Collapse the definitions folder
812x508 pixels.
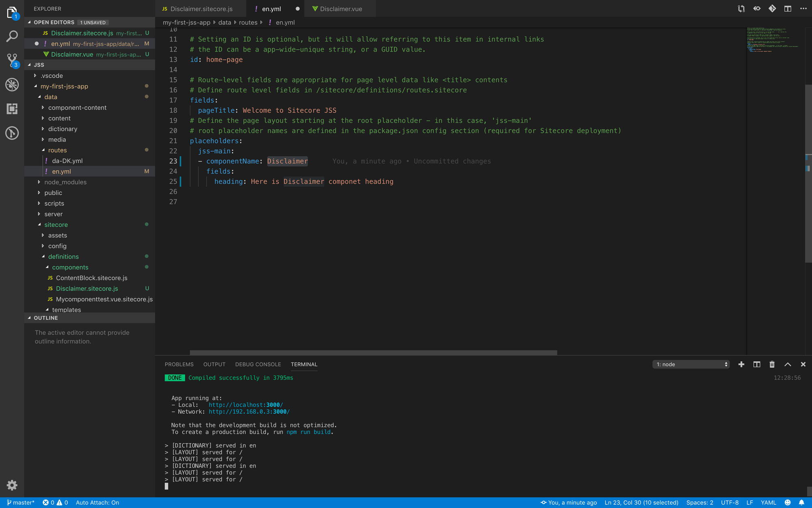(x=89, y=256)
